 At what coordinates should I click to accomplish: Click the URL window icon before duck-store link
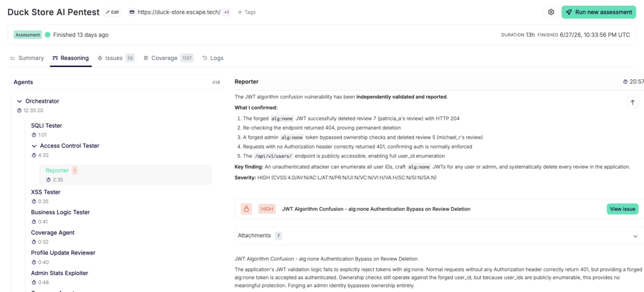pyautogui.click(x=132, y=12)
